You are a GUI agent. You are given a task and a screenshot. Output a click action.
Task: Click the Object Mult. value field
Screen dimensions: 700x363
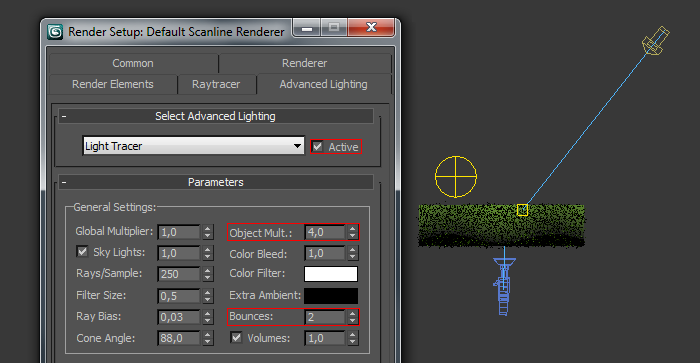[325, 232]
